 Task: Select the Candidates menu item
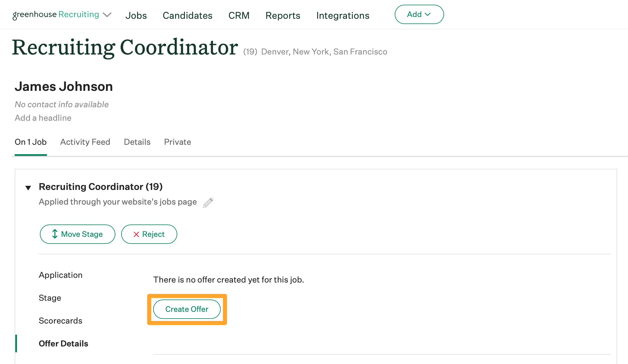point(187,14)
